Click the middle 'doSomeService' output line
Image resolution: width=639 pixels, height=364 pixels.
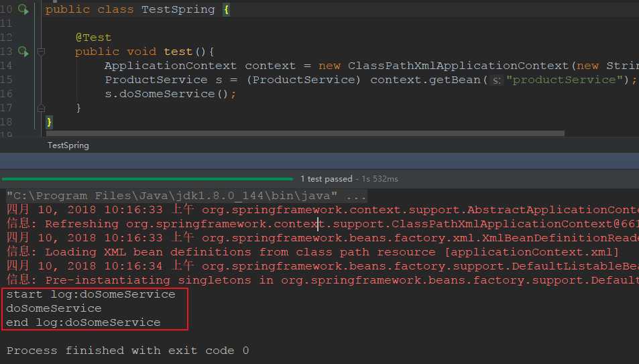coord(54,308)
